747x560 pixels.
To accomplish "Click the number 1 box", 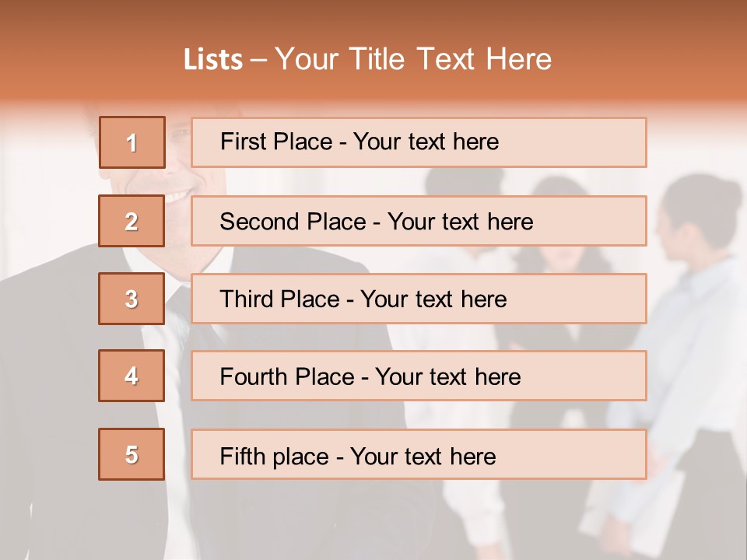I will pos(132,142).
